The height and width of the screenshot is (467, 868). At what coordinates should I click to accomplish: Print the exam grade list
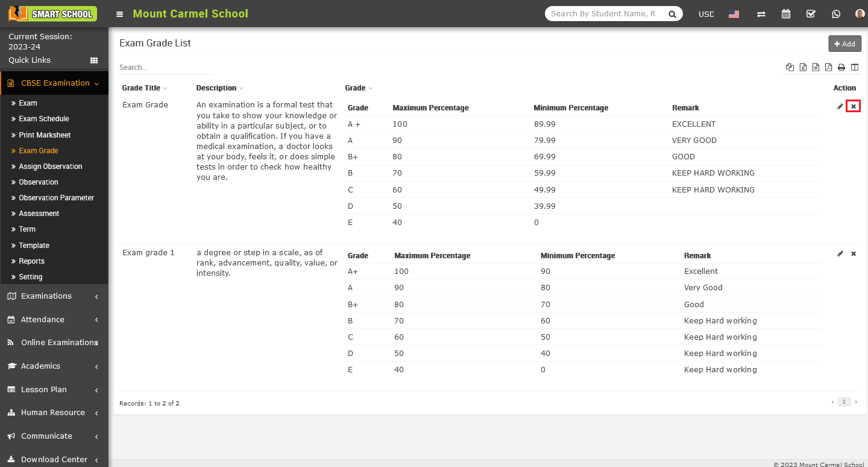point(841,68)
